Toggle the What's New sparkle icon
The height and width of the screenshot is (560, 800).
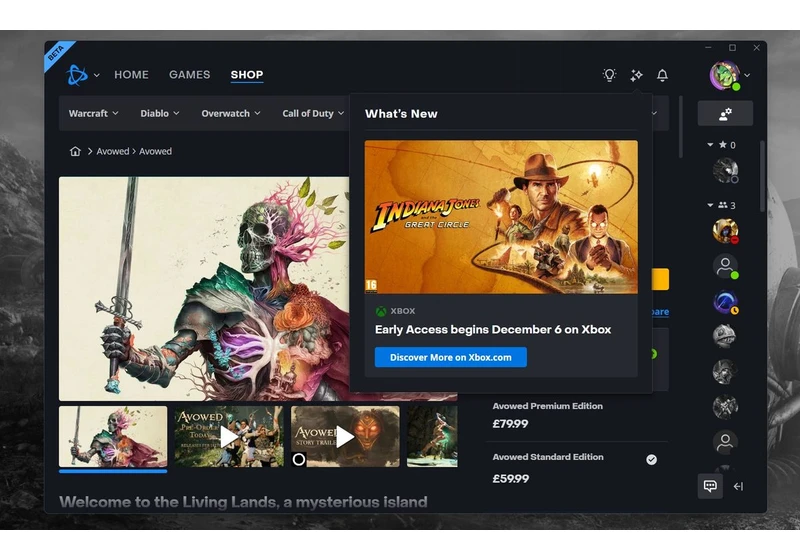coord(636,75)
